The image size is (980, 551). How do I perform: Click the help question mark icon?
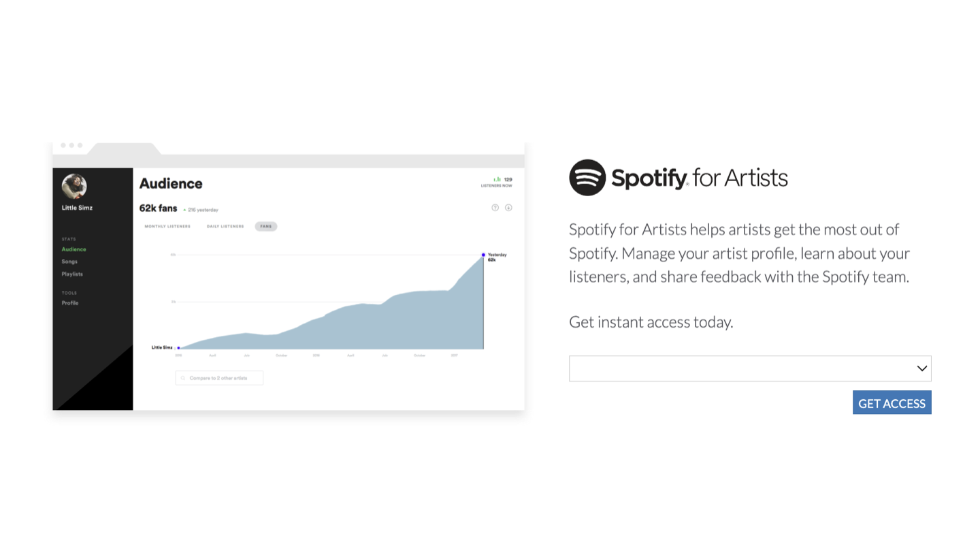495,208
